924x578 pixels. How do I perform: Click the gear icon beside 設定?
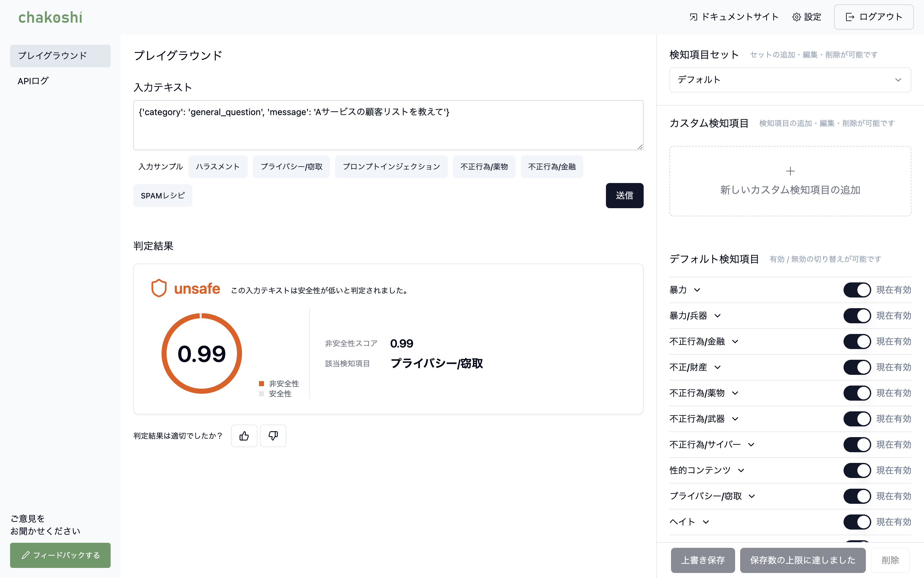point(796,17)
